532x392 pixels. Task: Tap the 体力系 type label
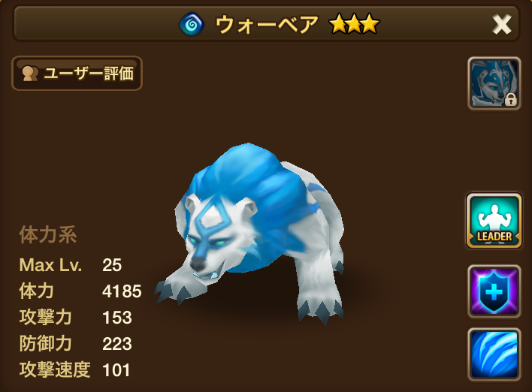tap(48, 234)
